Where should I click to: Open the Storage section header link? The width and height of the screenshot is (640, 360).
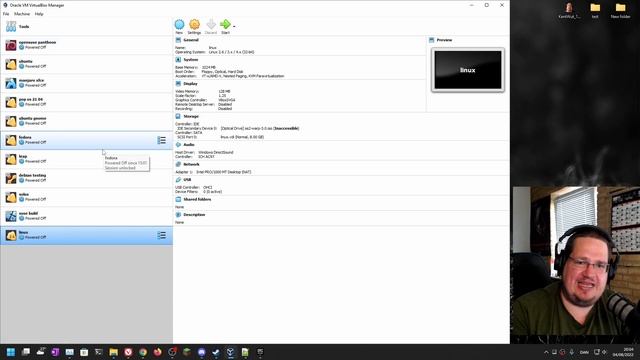pyautogui.click(x=191, y=116)
